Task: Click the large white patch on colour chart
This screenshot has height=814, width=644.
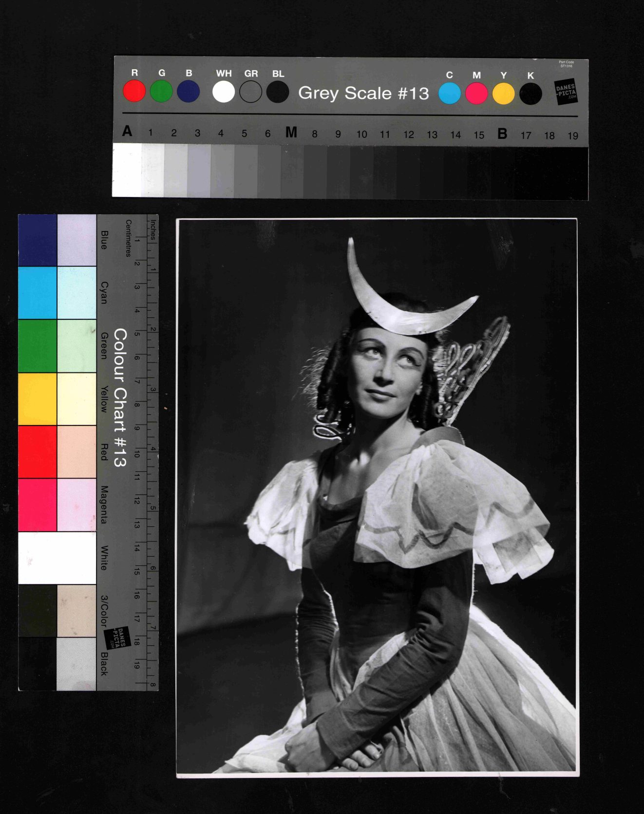Action: coord(57,558)
